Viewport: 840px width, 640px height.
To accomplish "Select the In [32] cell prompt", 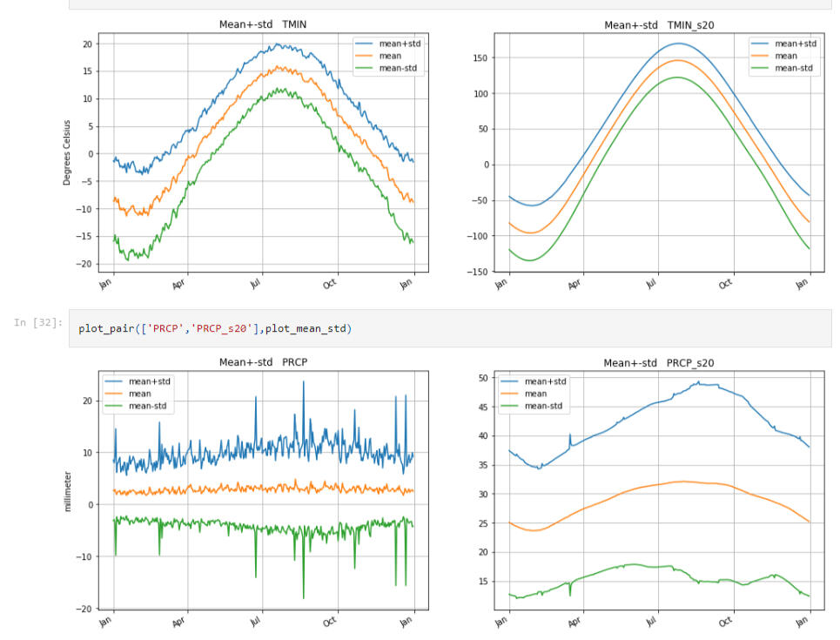I will click(x=38, y=323).
